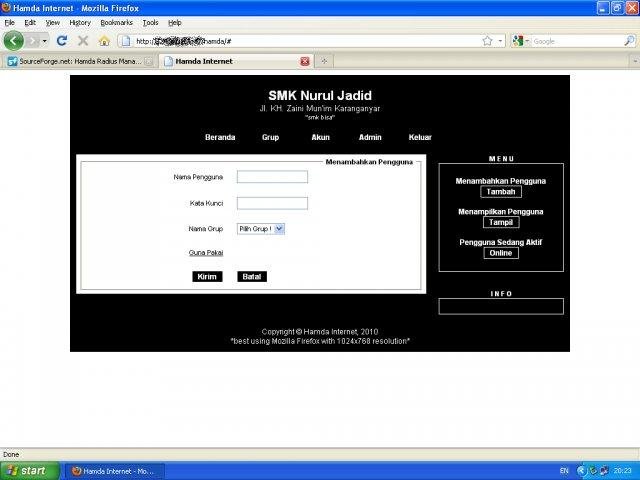Click the Firefox Back arrow button
640x480 pixels.
(x=13, y=41)
